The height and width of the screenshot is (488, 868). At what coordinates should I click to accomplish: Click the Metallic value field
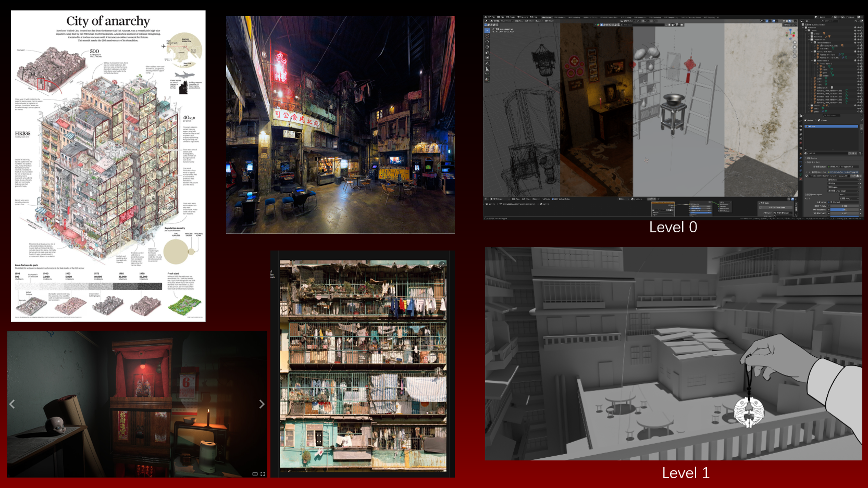click(x=844, y=206)
